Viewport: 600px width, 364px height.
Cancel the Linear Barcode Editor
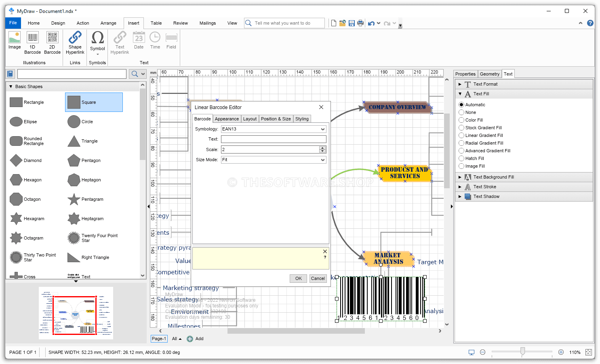[x=318, y=278]
